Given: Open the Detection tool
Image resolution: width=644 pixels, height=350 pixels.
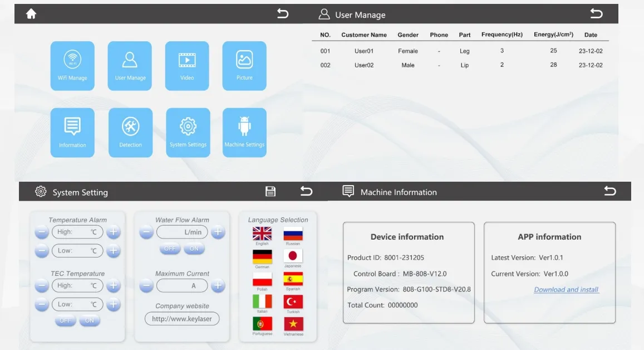Looking at the screenshot, I should [130, 132].
